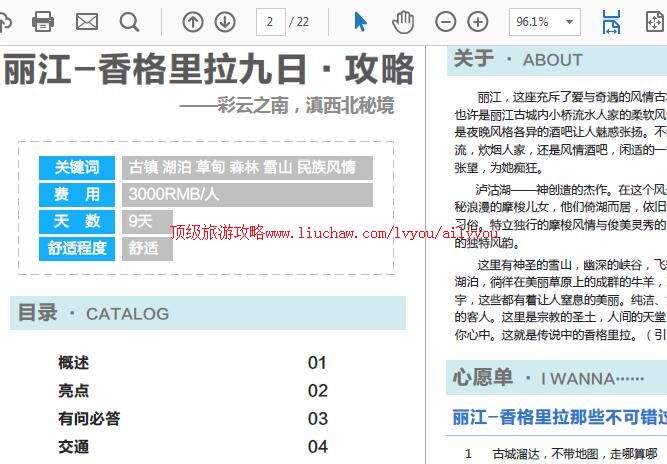Select the 有问必答 catalog entry

point(89,419)
